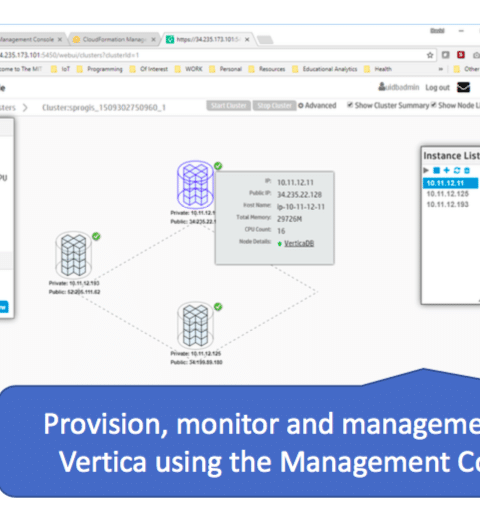480x511 pixels.
Task: Click the Private: 10.11.12.193 node label
Action: point(74,283)
